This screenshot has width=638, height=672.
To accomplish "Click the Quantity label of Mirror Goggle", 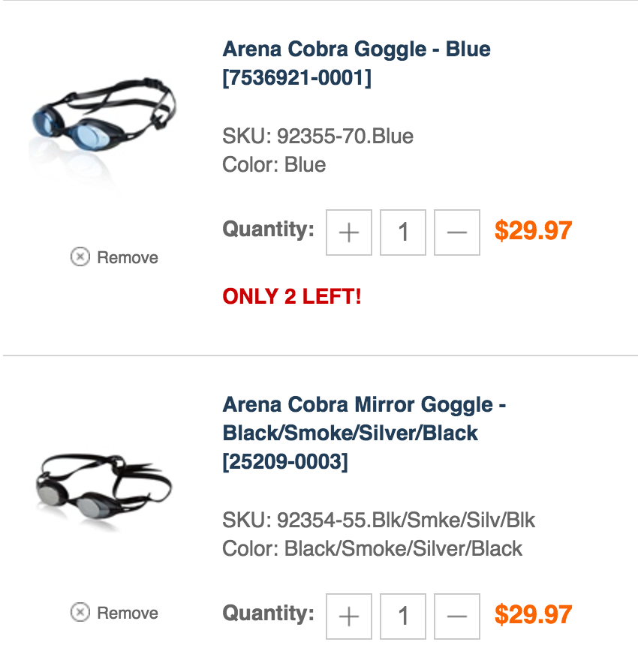I will click(x=268, y=613).
